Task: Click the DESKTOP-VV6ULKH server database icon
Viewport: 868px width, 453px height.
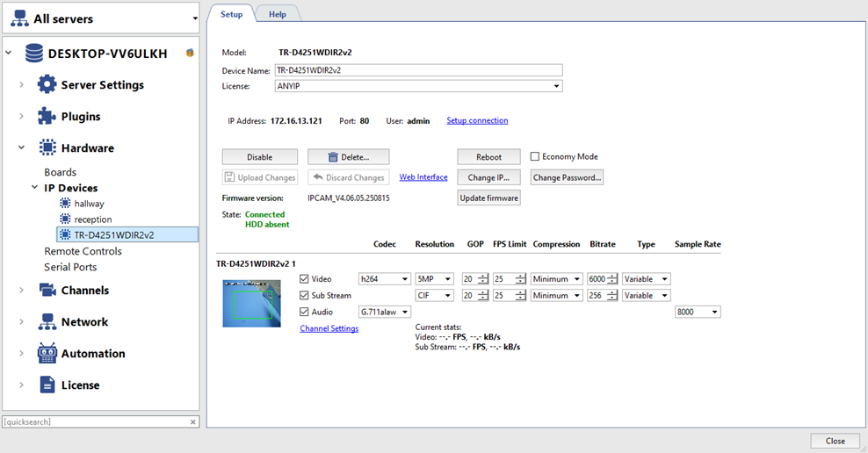Action: [34, 54]
